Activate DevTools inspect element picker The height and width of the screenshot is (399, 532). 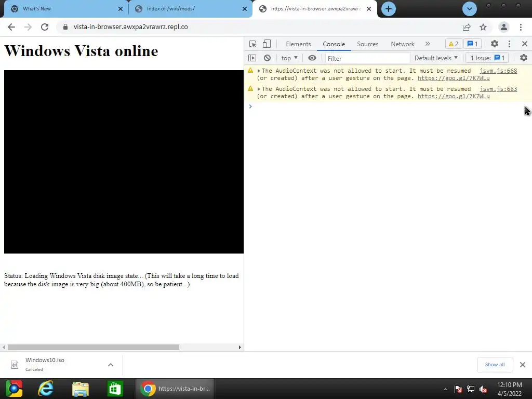point(253,44)
